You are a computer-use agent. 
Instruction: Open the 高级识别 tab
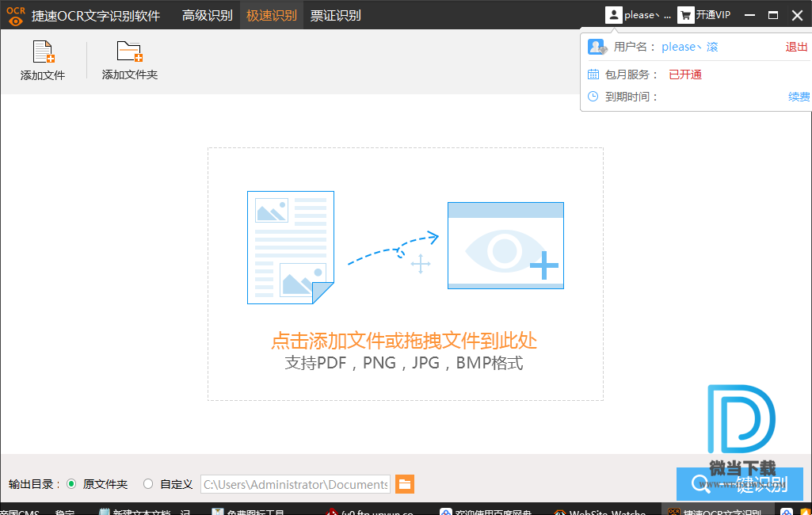(207, 15)
